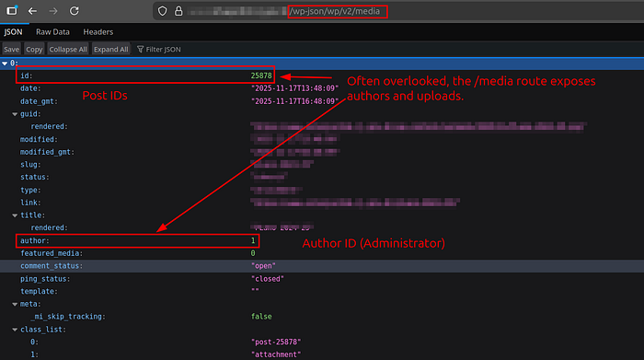Click date value "2025-11-17T13:48:09"
644x360 pixels.
pyautogui.click(x=295, y=88)
